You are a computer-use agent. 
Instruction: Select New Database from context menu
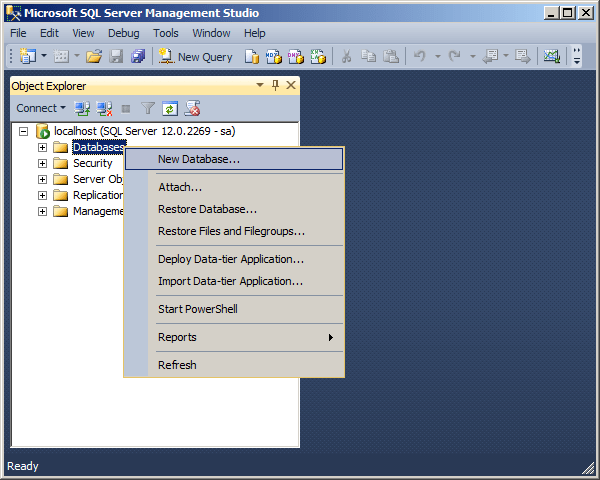click(199, 159)
